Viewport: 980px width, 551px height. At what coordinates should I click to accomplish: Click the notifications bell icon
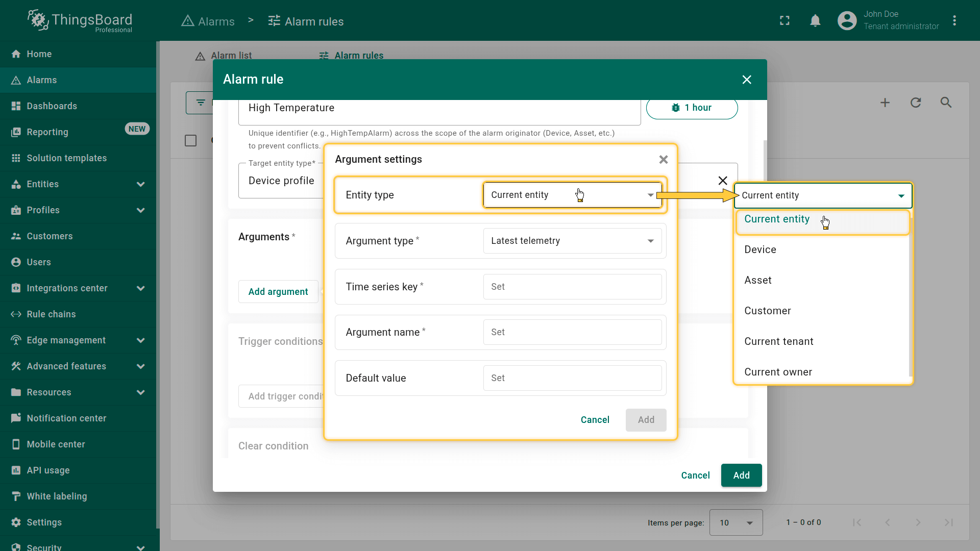click(815, 21)
